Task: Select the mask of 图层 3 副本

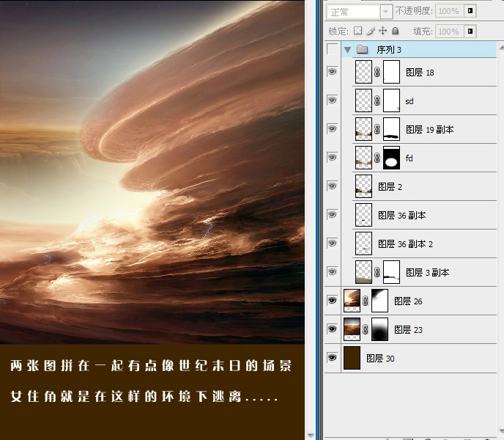Action: (391, 272)
